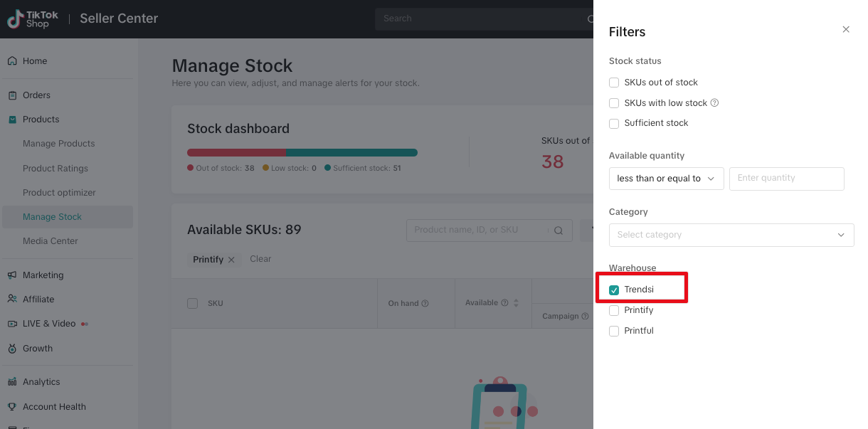Click help icon next to SKUs with low stock
The image size is (868, 429).
click(714, 102)
